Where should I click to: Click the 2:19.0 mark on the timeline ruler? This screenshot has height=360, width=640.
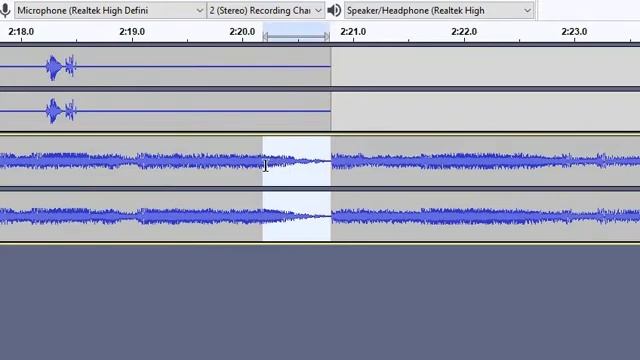(x=132, y=31)
